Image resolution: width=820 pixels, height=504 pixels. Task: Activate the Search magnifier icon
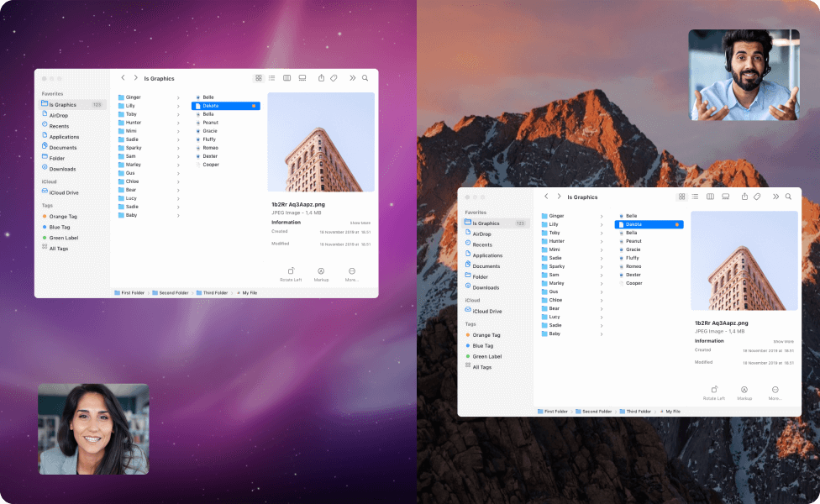[x=365, y=77]
